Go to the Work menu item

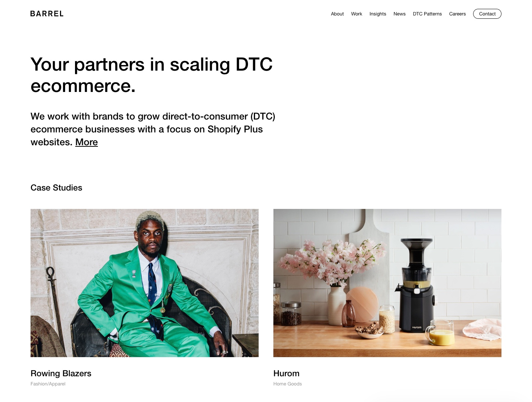357,14
